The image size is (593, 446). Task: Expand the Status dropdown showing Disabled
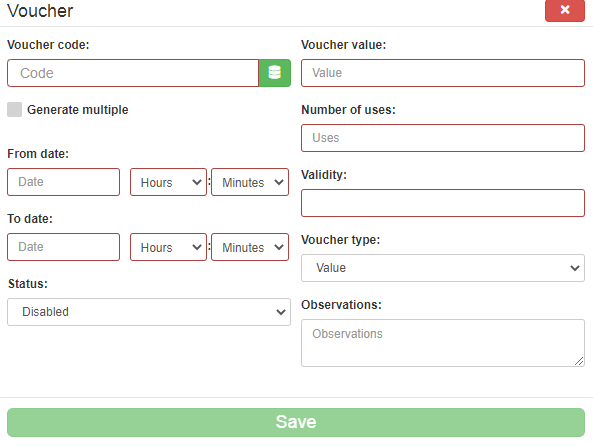tap(149, 312)
